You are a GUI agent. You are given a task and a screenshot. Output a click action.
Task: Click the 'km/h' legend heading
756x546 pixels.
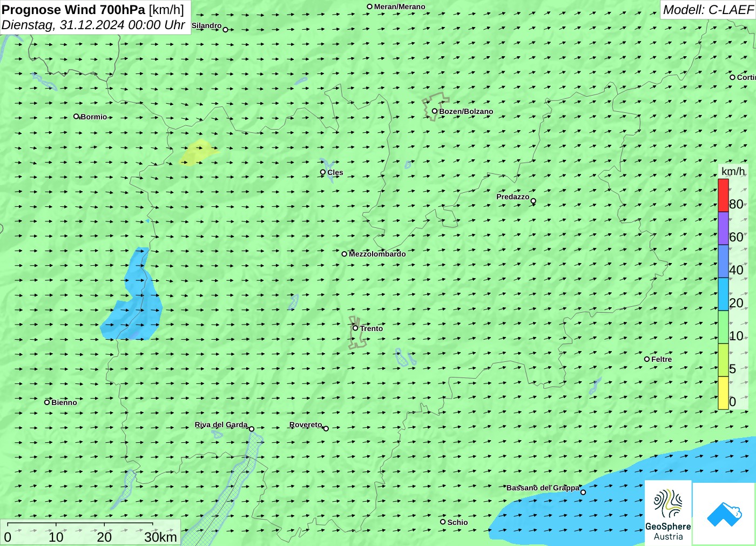point(733,172)
